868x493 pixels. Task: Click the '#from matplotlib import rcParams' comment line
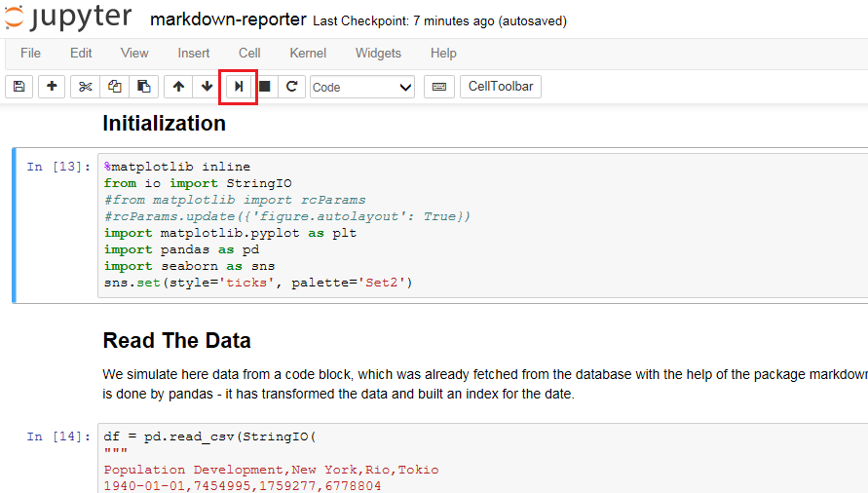[235, 200]
